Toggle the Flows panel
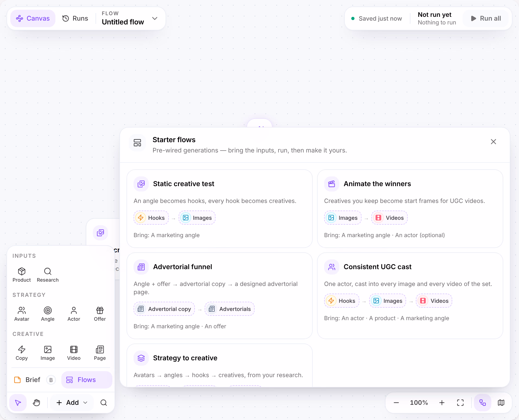Image resolution: width=519 pixels, height=420 pixels. pyautogui.click(x=87, y=380)
